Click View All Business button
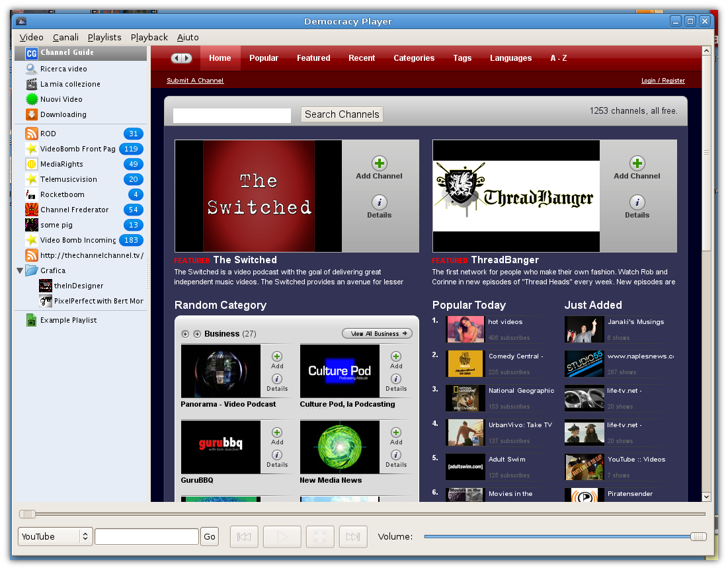728x570 pixels. tap(377, 334)
